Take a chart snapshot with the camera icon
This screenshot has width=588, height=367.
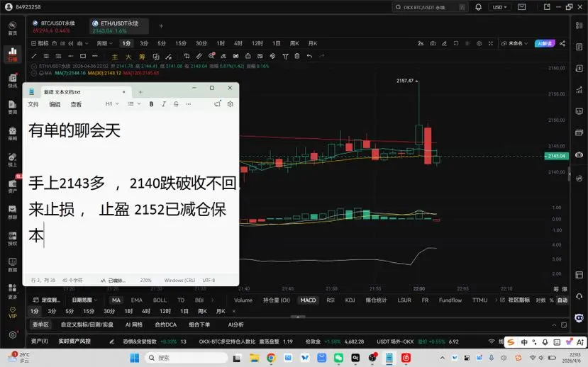[x=433, y=43]
